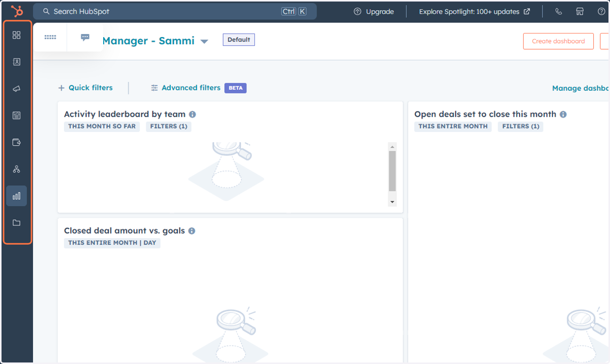This screenshot has width=610, height=364.
Task: Click Closed deal amount vs. goals title
Action: tap(125, 230)
